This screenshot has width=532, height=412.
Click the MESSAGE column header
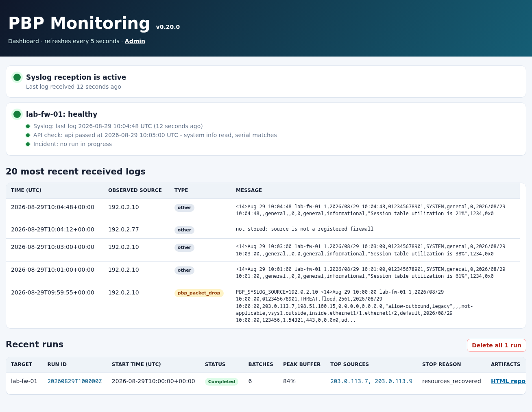(x=249, y=190)
